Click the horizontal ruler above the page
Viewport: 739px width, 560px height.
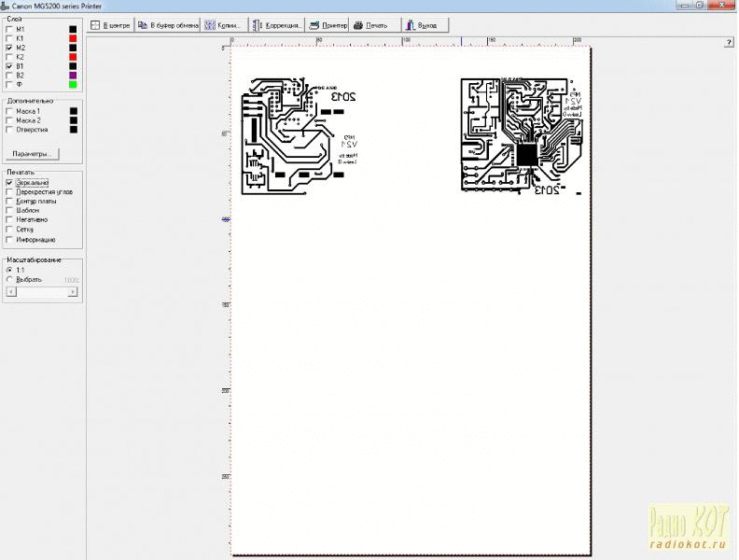[410, 41]
